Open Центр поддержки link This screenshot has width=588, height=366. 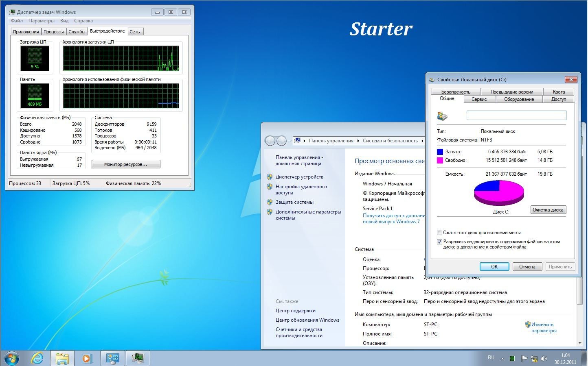(296, 311)
